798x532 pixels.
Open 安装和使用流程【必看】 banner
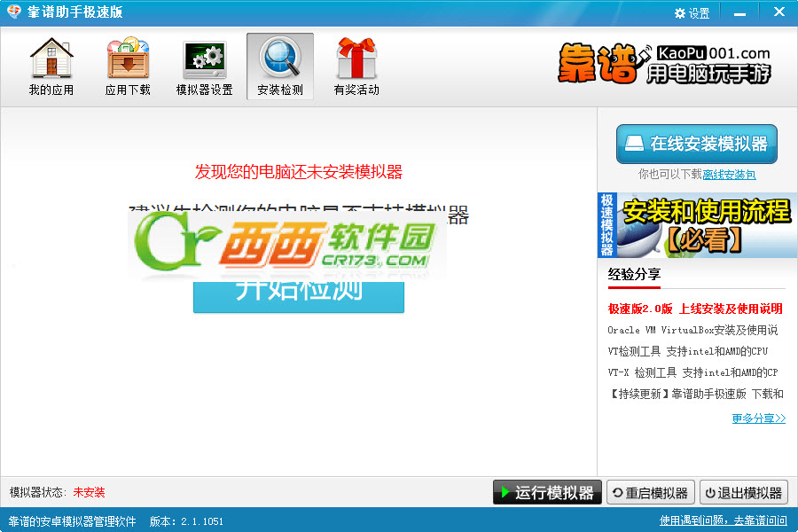coord(697,225)
